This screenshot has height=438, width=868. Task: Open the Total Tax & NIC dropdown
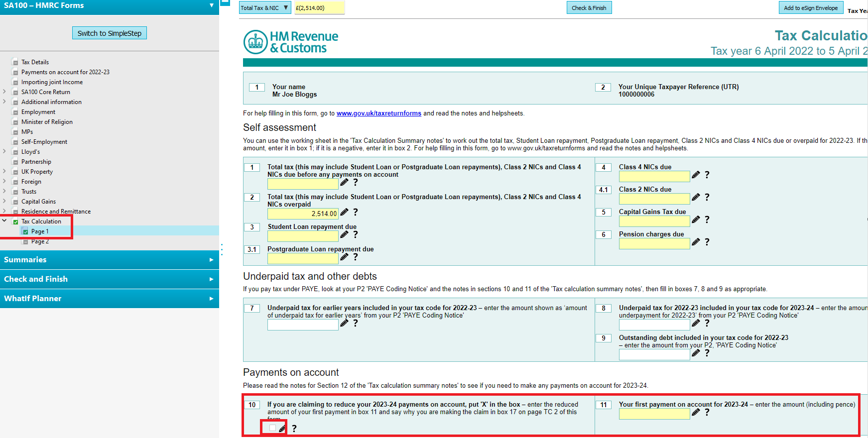click(265, 8)
